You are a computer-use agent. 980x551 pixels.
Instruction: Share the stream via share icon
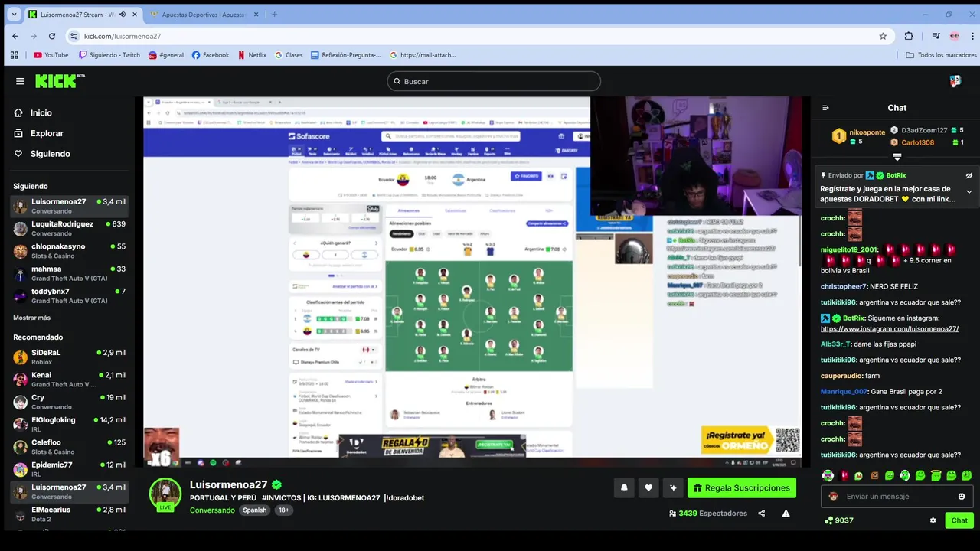pyautogui.click(x=762, y=514)
